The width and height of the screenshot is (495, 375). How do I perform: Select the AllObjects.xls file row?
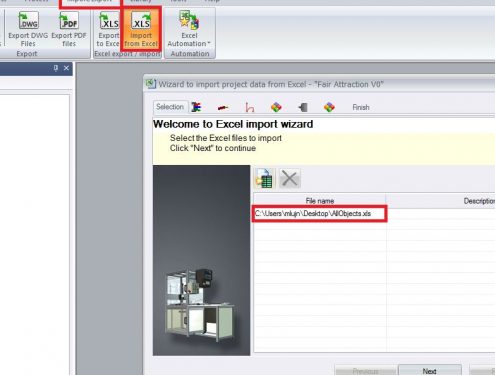[x=374, y=213]
